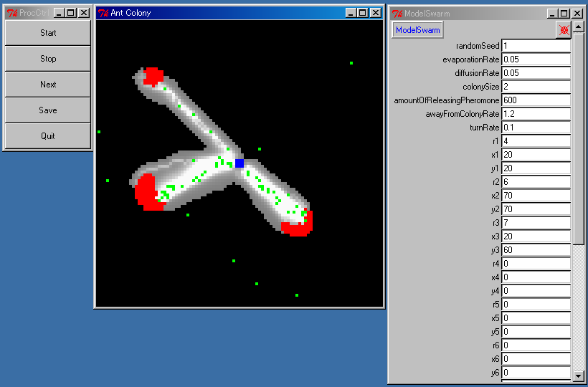Screen dimensions: 588x387
Task: Click the Tk icon of ProcCtrl window
Action: pyautogui.click(x=12, y=13)
